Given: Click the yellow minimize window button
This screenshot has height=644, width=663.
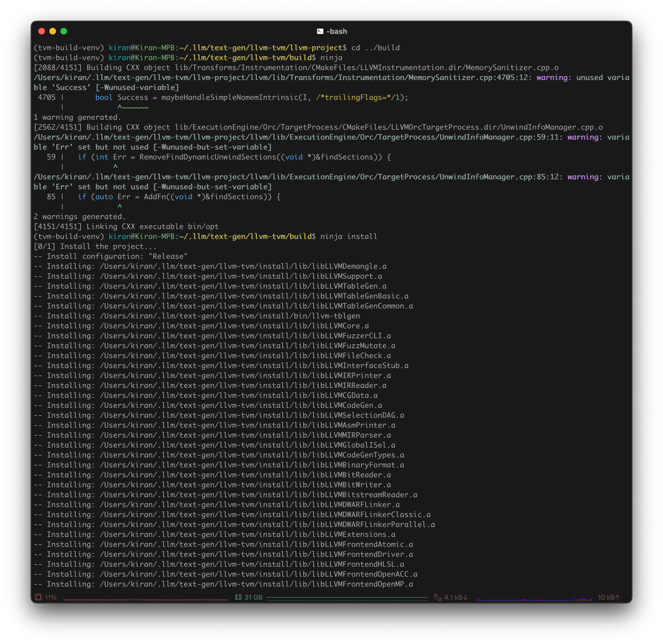Looking at the screenshot, I should (x=53, y=31).
